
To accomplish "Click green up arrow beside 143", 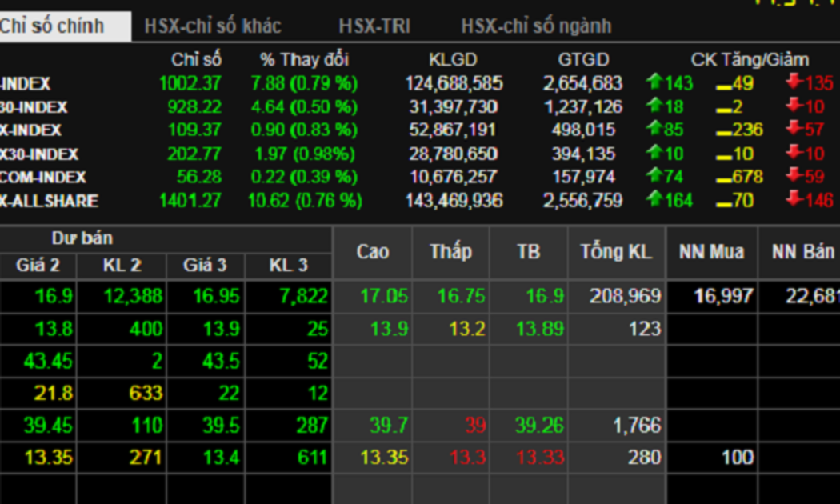I will [654, 82].
